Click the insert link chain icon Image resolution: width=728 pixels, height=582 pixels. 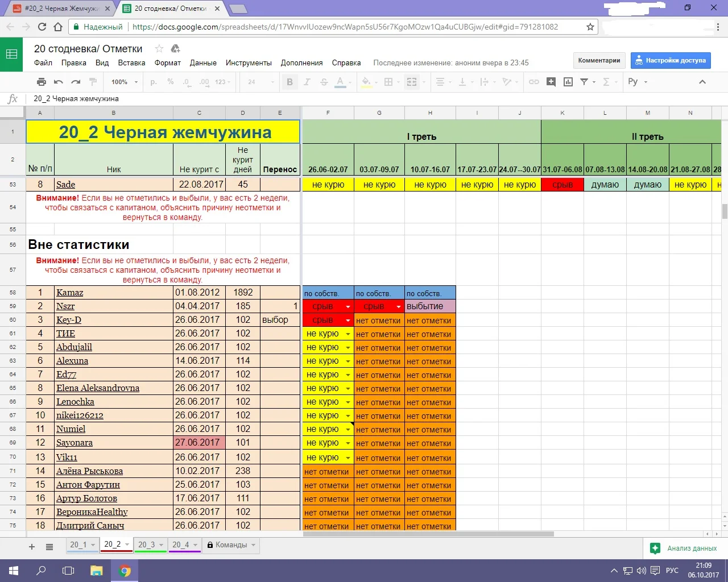tap(533, 82)
